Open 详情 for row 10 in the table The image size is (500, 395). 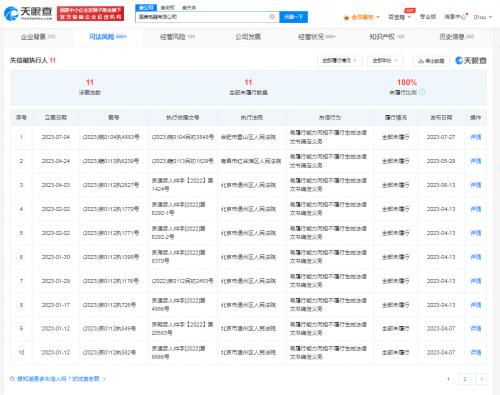click(x=476, y=352)
